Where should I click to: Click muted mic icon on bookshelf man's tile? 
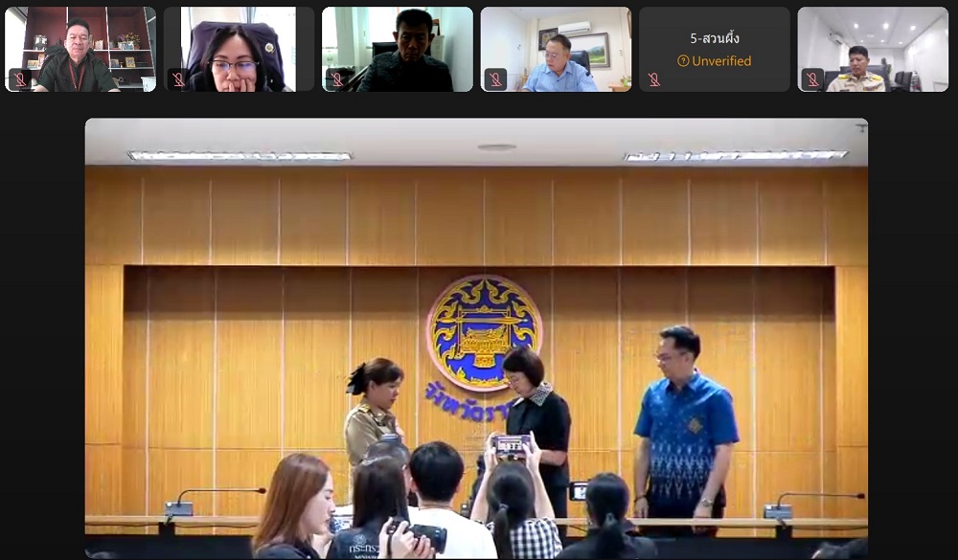click(x=19, y=79)
